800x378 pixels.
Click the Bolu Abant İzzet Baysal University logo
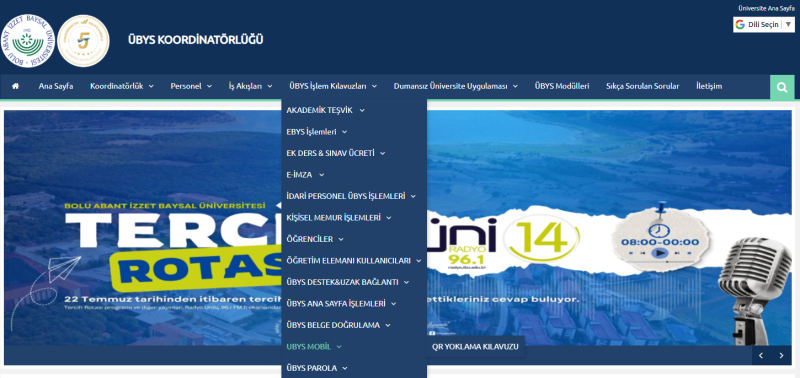[x=28, y=41]
